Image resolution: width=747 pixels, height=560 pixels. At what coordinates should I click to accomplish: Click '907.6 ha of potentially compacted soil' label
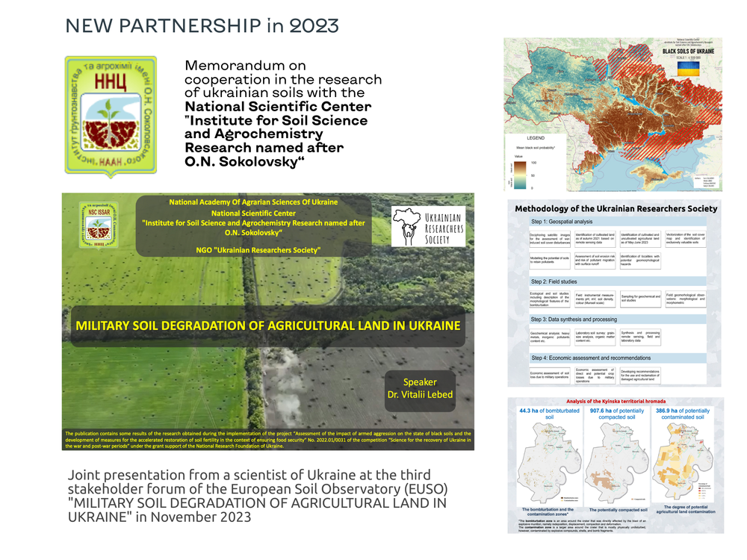coord(617,414)
